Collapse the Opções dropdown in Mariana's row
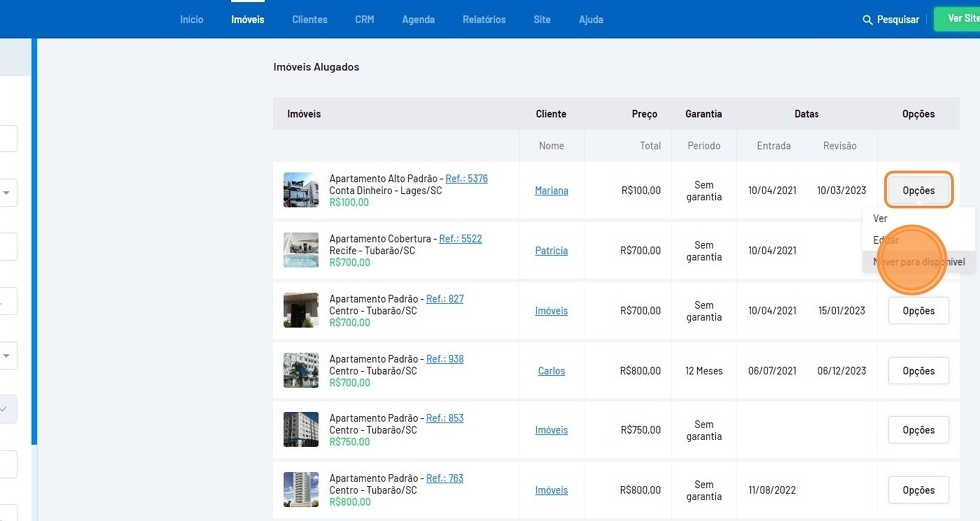This screenshot has width=980, height=521. click(917, 190)
